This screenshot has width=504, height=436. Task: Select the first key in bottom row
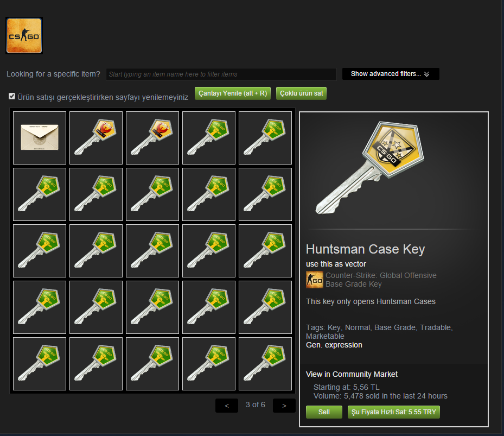click(40, 364)
